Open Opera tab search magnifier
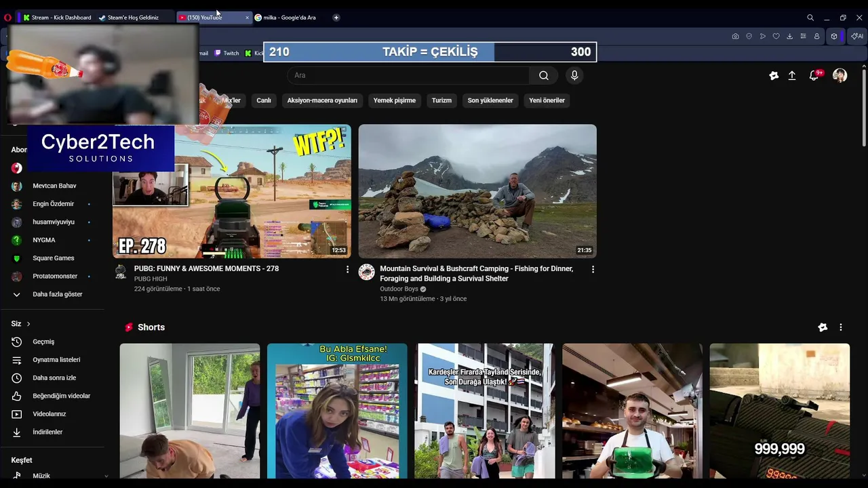The image size is (868, 488). click(810, 18)
